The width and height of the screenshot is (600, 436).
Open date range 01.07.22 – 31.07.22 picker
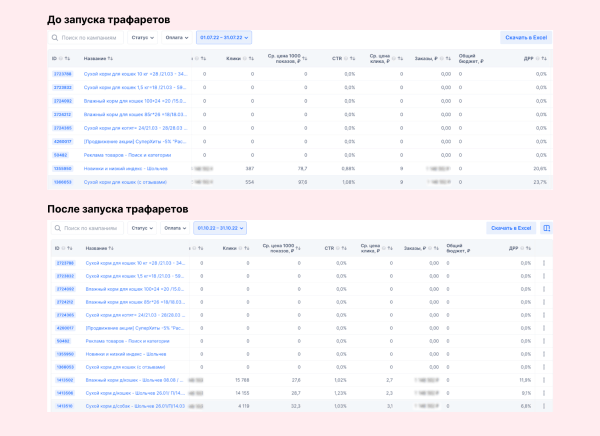224,38
